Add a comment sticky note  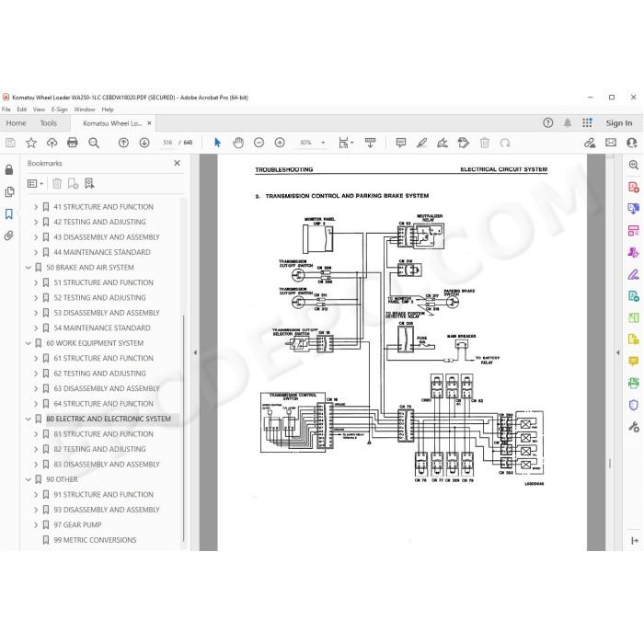(x=401, y=143)
